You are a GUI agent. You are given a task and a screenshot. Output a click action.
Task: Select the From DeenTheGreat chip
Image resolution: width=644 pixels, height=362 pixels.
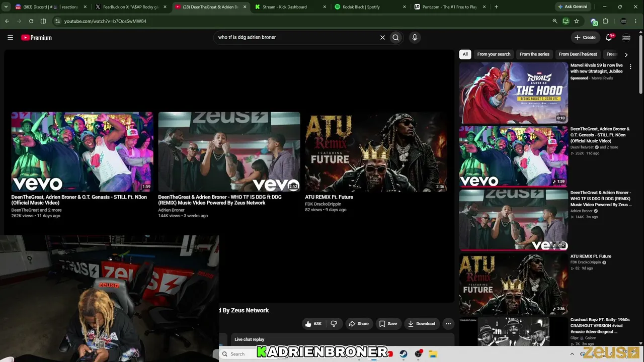coord(578,54)
